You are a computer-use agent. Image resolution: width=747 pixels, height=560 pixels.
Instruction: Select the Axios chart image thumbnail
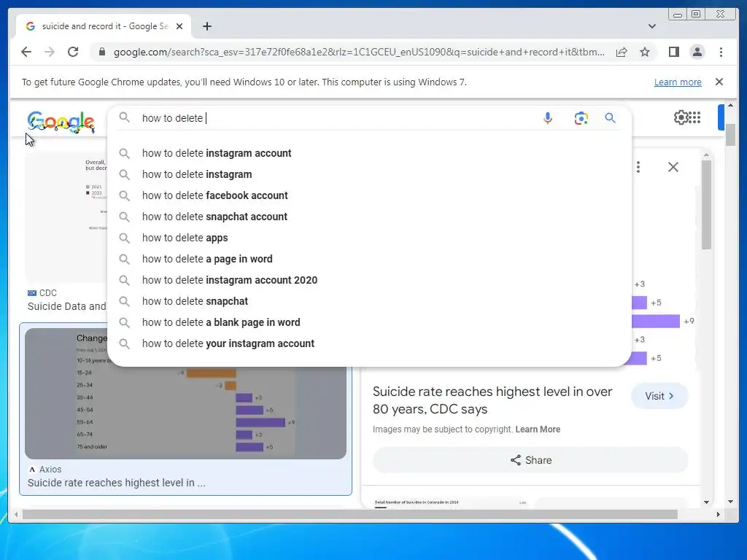pyautogui.click(x=185, y=393)
